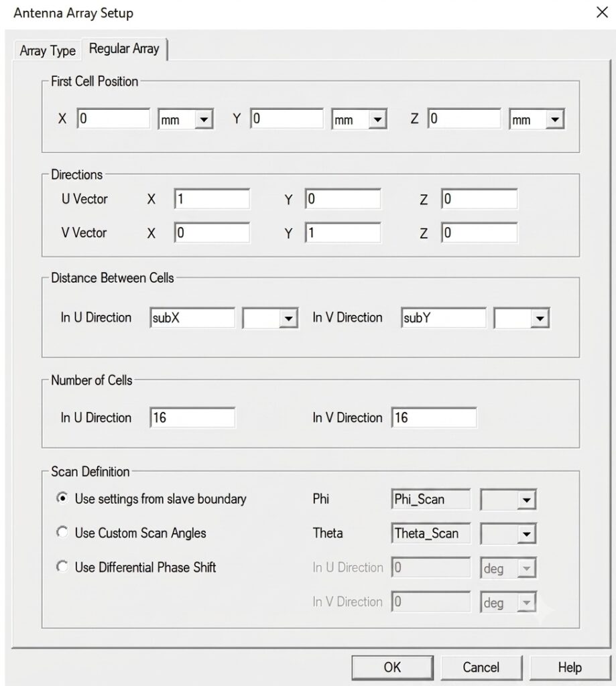Click the Cancel button

tap(481, 668)
